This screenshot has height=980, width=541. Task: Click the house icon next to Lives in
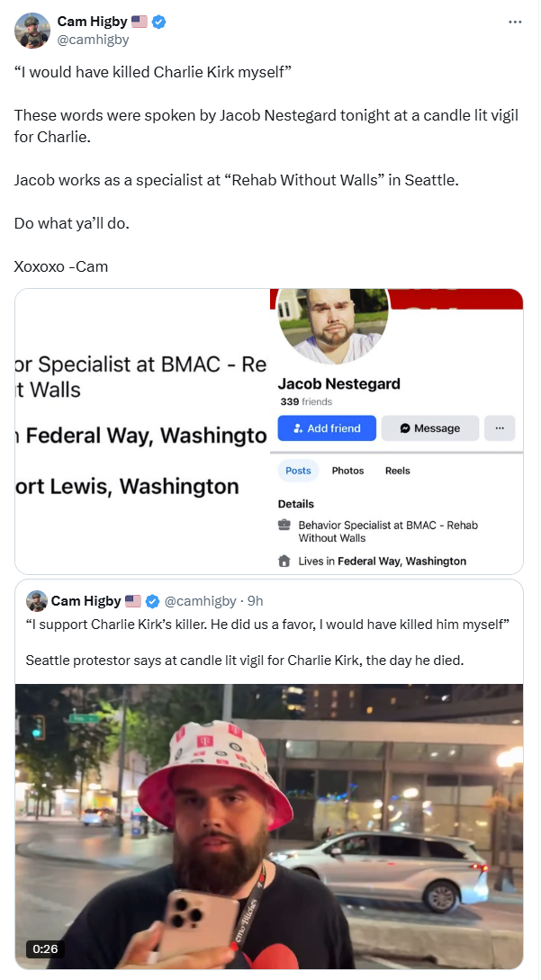tap(284, 562)
